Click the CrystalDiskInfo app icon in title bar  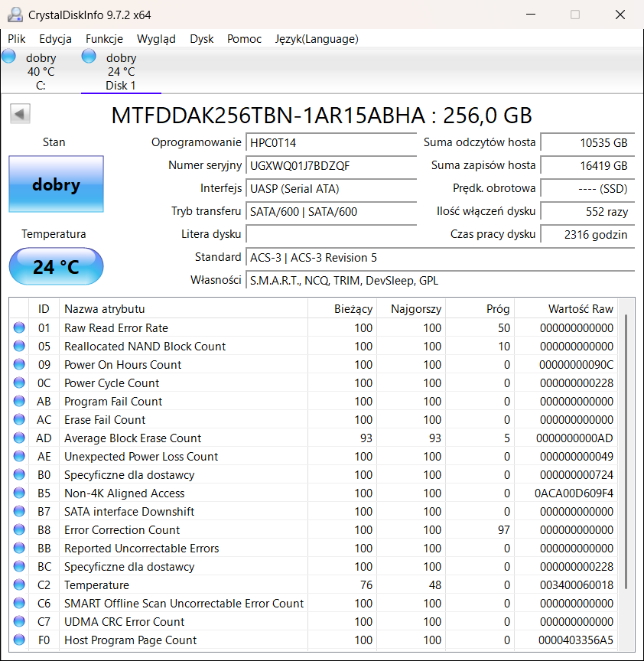(15, 15)
